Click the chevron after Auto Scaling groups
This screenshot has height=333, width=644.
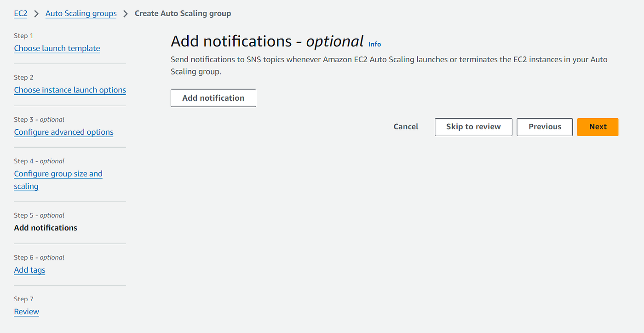point(126,14)
